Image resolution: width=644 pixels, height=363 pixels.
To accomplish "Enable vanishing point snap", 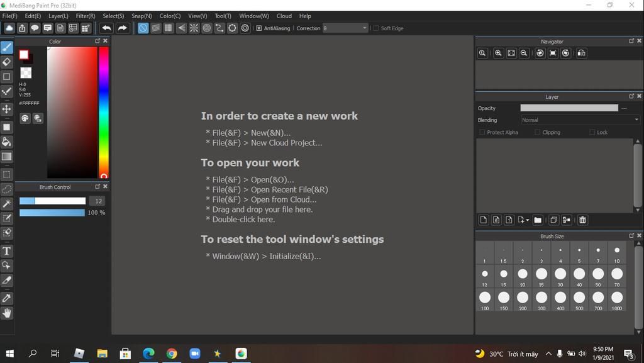I will 181,28.
